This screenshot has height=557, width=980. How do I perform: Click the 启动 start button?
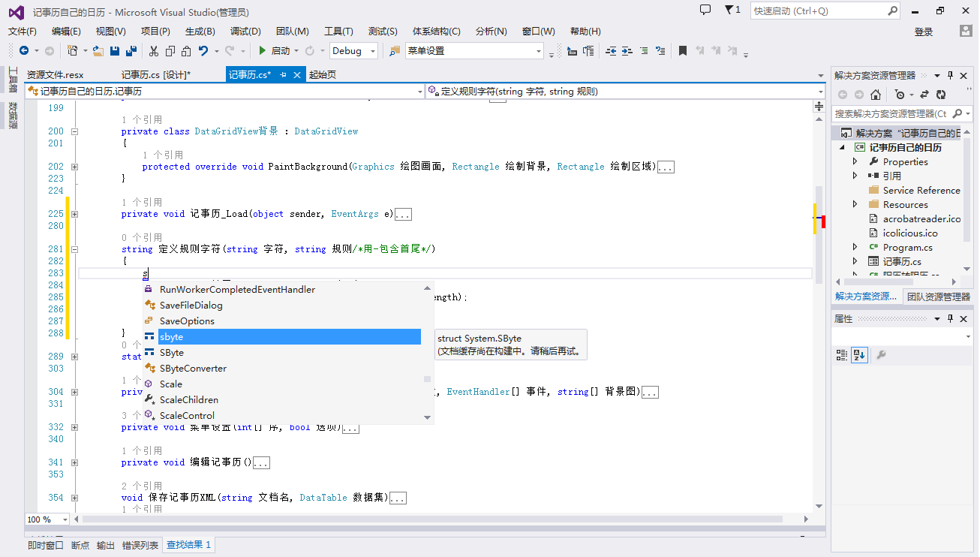tap(275, 51)
